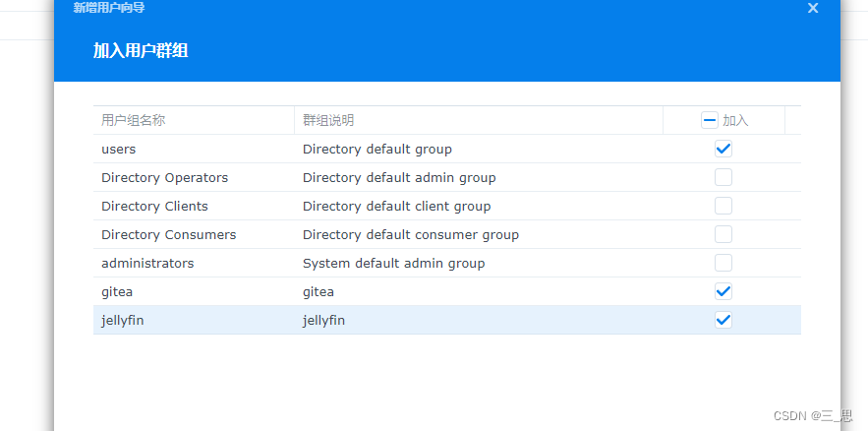Sort by the 用户组名称 column header
This screenshot has width=868, height=431.
tap(134, 120)
